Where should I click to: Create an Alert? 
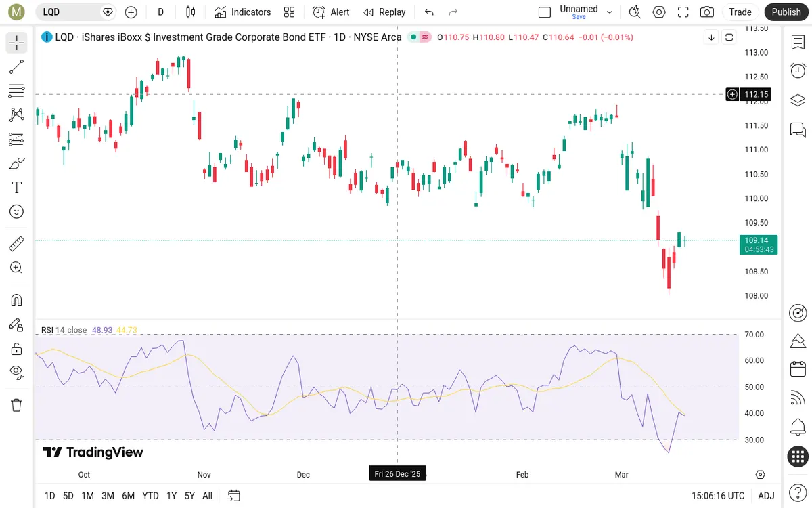[332, 12]
